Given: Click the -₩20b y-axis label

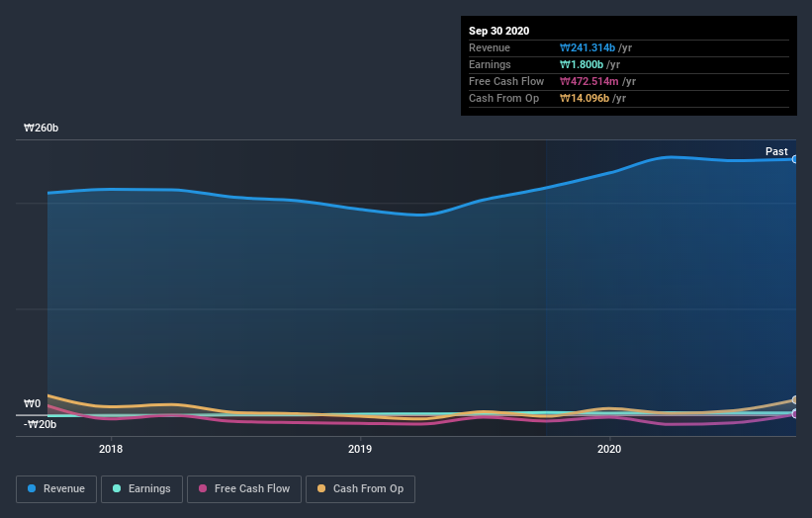Looking at the screenshot, I should tap(40, 424).
